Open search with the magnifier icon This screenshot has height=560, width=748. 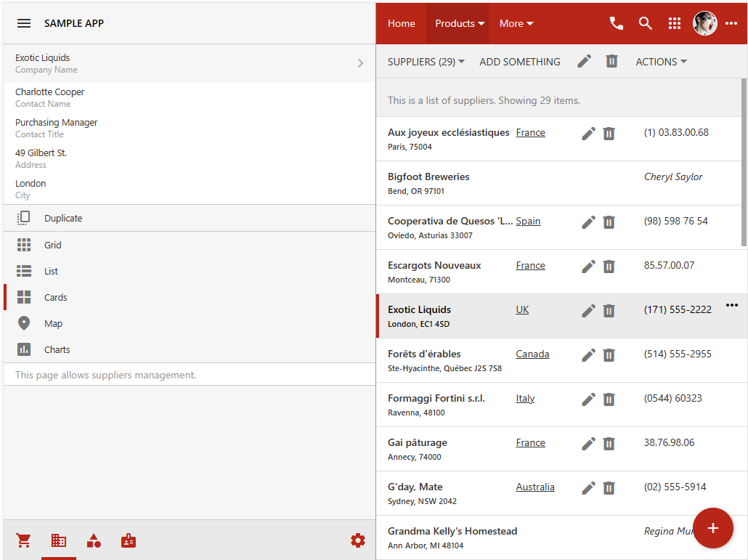pyautogui.click(x=645, y=23)
